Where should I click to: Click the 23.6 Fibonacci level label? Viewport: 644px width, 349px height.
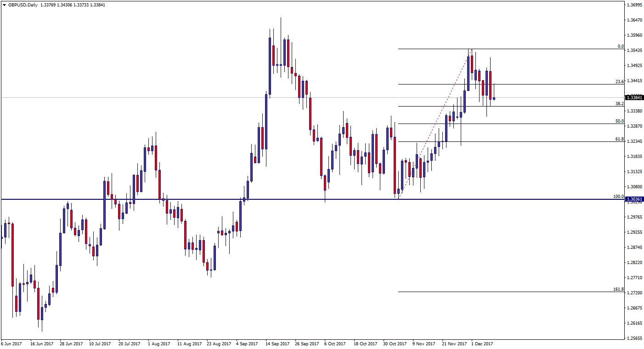tap(619, 81)
